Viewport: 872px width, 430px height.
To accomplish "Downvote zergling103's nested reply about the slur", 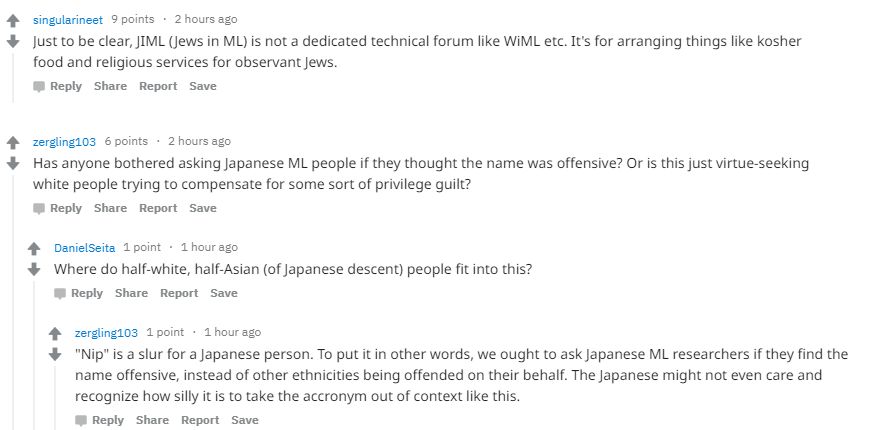I will [x=55, y=353].
